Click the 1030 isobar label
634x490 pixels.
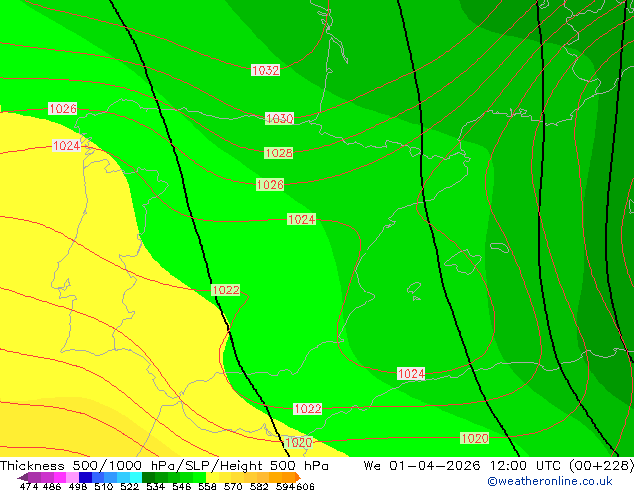(279, 118)
